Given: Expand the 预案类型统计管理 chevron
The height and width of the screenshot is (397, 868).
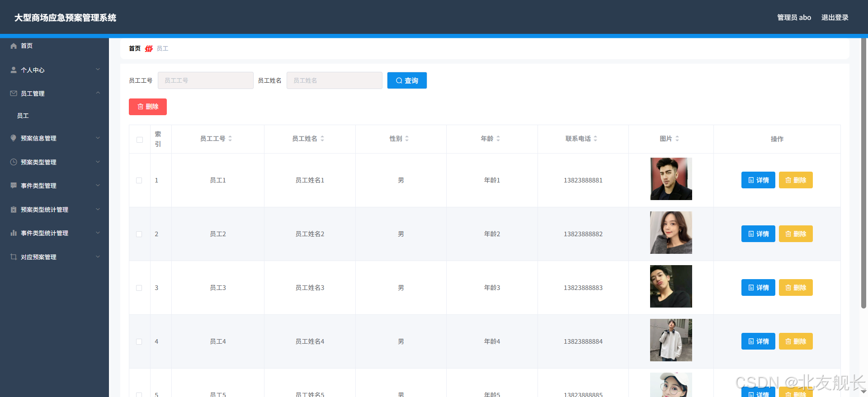Looking at the screenshot, I should click(x=98, y=209).
